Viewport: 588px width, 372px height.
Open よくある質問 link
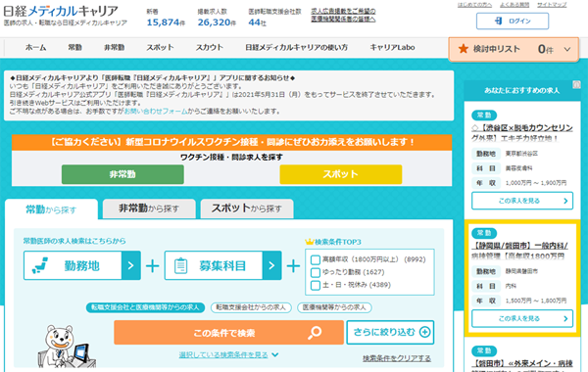pyautogui.click(x=514, y=5)
